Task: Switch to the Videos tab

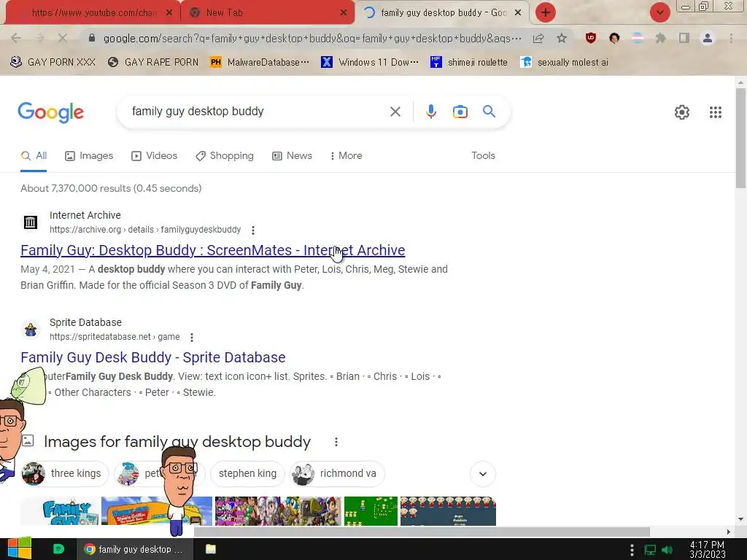Action: [155, 156]
